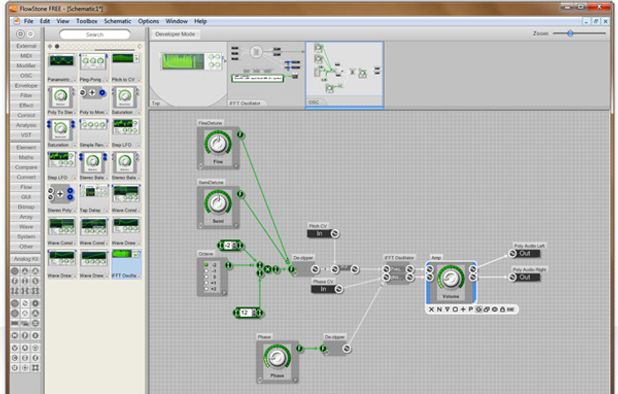Select the Poly Audio Left Out connector
Image resolution: width=618 pixels, height=394 pixels.
(x=524, y=254)
